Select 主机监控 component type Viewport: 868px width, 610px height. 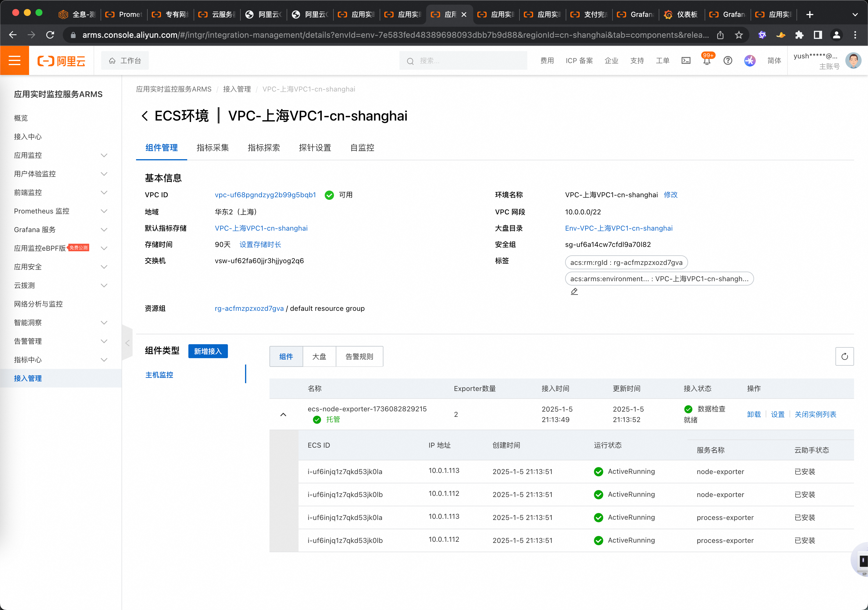159,375
